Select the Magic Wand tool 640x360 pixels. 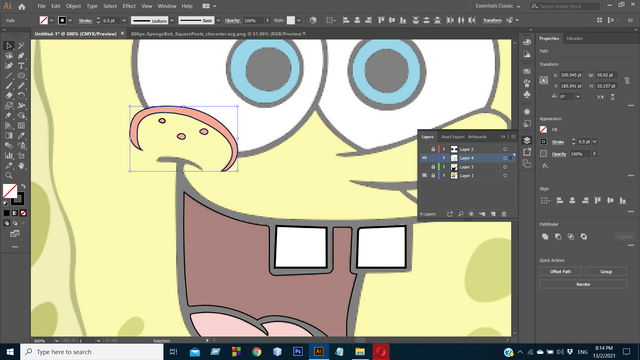pyautogui.click(x=21, y=46)
